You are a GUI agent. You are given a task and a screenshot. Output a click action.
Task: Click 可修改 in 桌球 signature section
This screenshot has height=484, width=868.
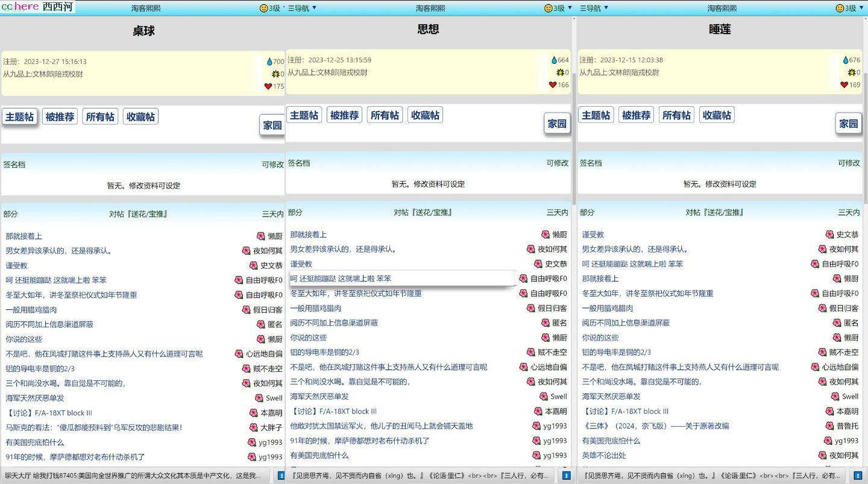[272, 165]
